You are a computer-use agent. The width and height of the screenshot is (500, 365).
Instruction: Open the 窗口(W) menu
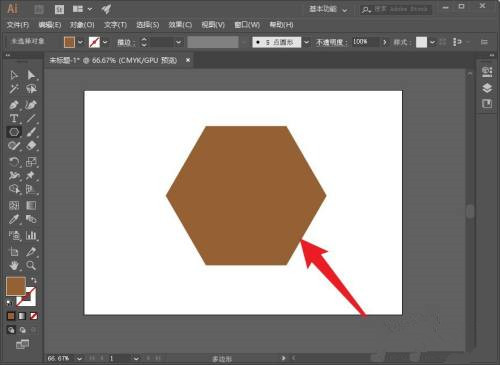(247, 25)
